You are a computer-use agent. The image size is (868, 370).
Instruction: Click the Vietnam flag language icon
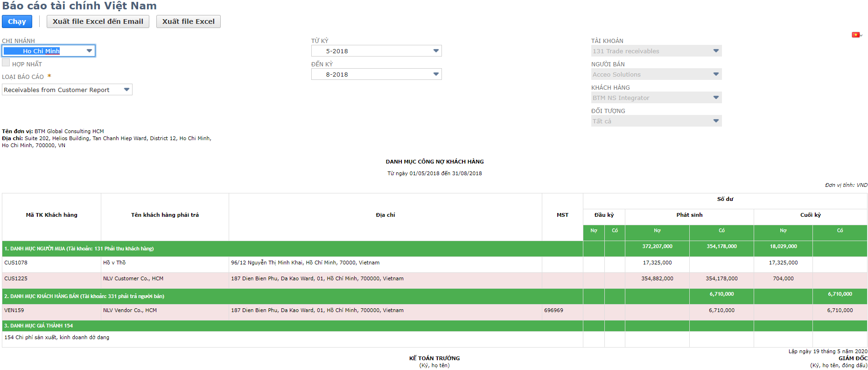click(855, 35)
